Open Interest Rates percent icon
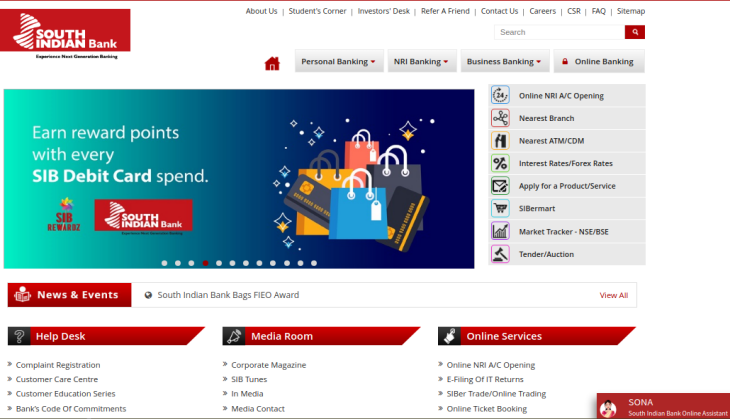This screenshot has height=419, width=730. tap(500, 163)
